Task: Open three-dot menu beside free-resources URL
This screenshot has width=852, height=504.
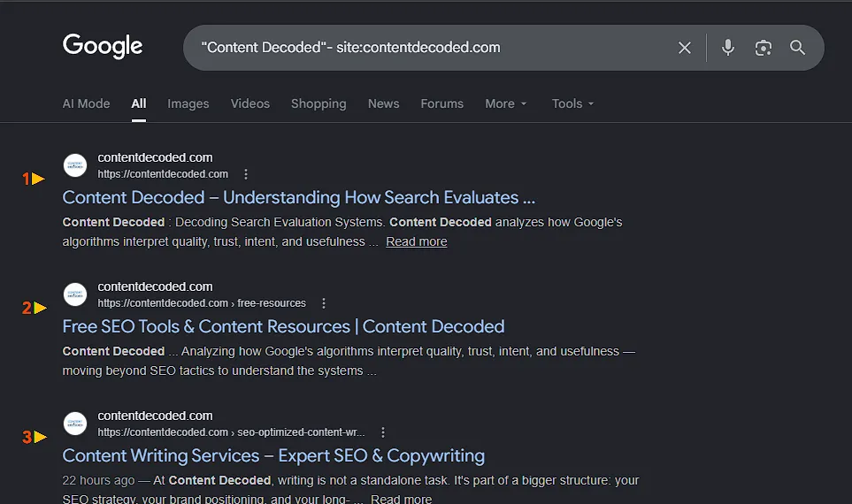Action: point(324,303)
